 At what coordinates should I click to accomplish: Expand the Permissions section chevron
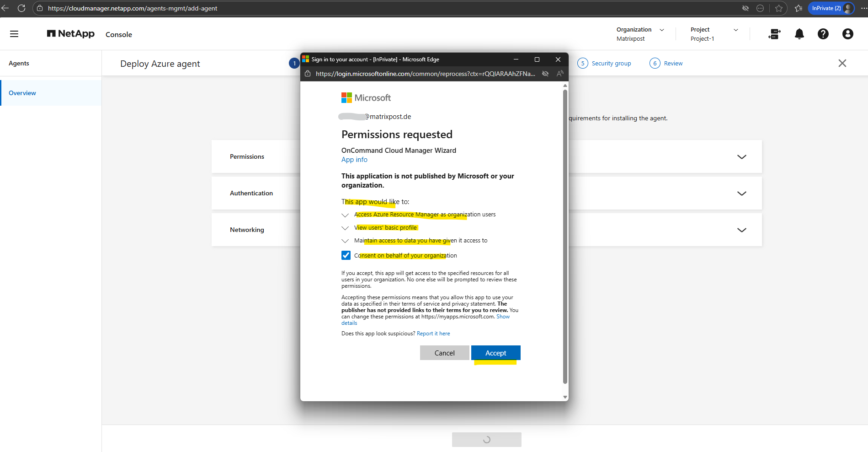pos(742,156)
